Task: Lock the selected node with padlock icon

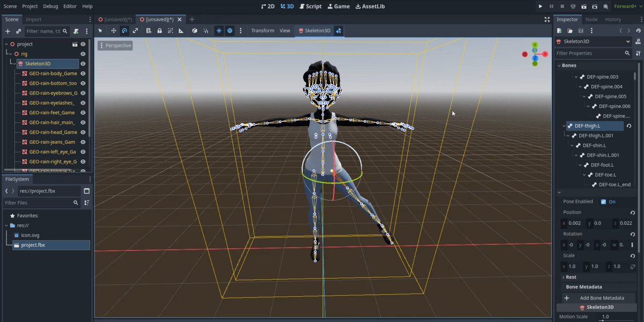Action: 159,31
